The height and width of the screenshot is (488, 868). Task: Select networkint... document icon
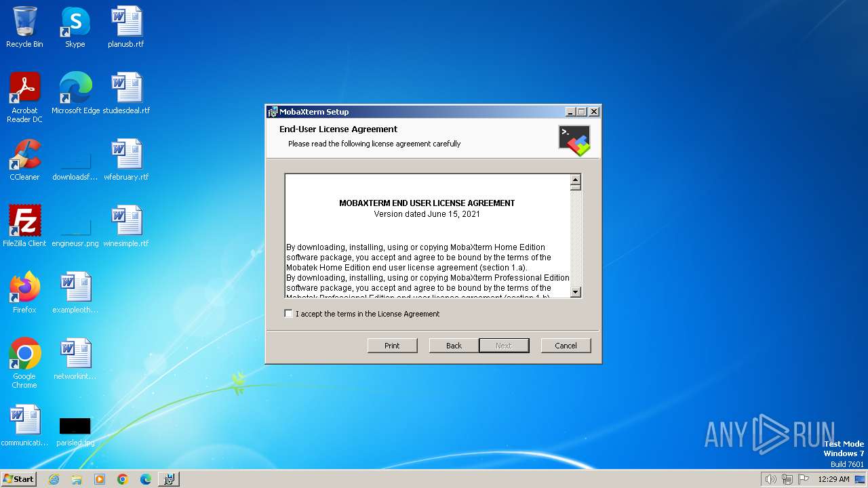(x=75, y=360)
